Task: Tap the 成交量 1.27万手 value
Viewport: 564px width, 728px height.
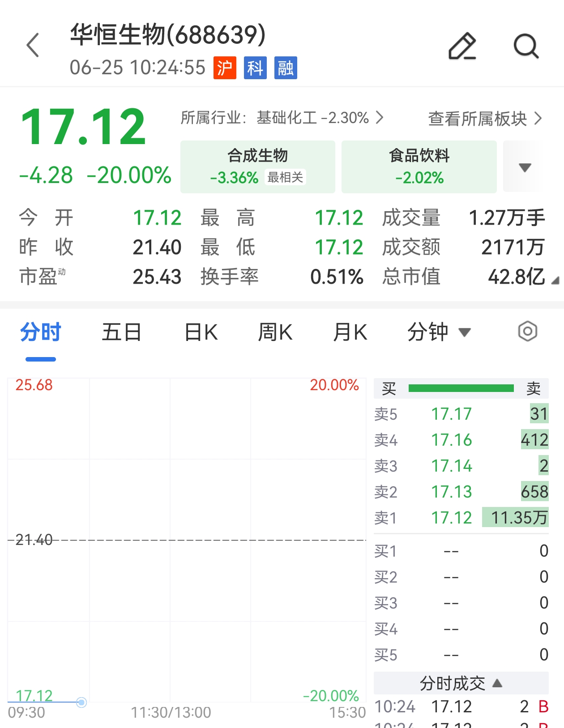Action: (507, 218)
